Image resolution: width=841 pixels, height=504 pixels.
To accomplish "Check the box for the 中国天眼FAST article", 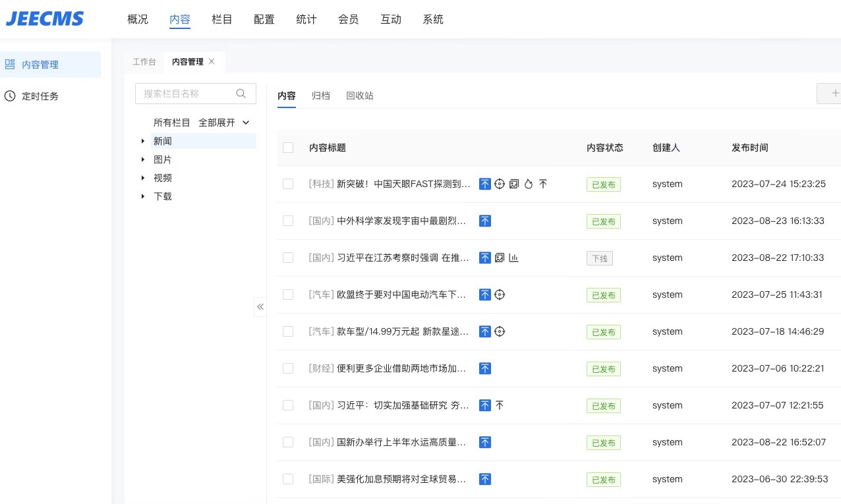I will pos(288,184).
